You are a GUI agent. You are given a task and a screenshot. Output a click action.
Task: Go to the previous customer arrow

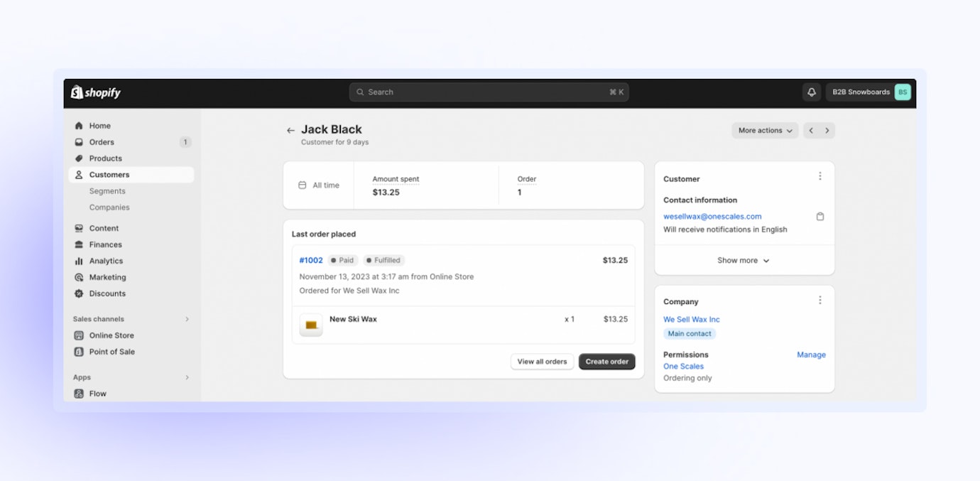(811, 131)
